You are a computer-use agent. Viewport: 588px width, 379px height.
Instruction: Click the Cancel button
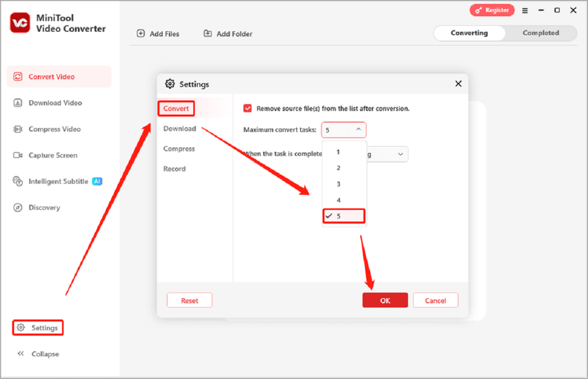tap(436, 300)
